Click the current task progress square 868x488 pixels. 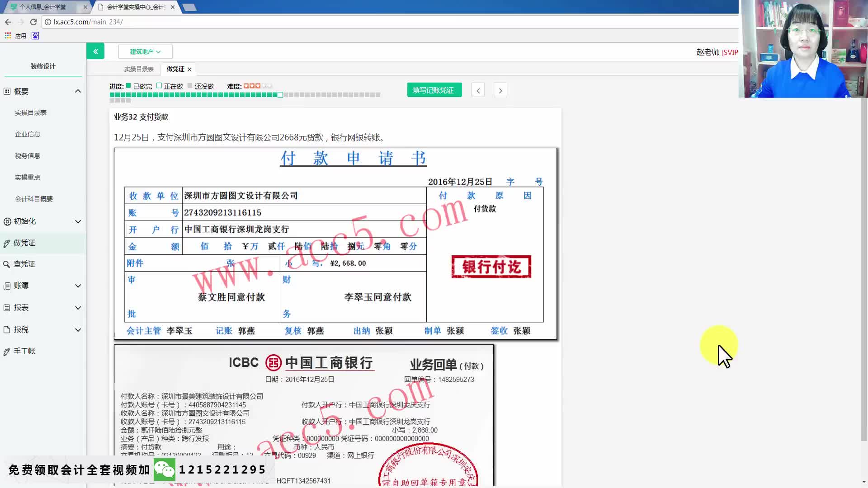(x=280, y=95)
